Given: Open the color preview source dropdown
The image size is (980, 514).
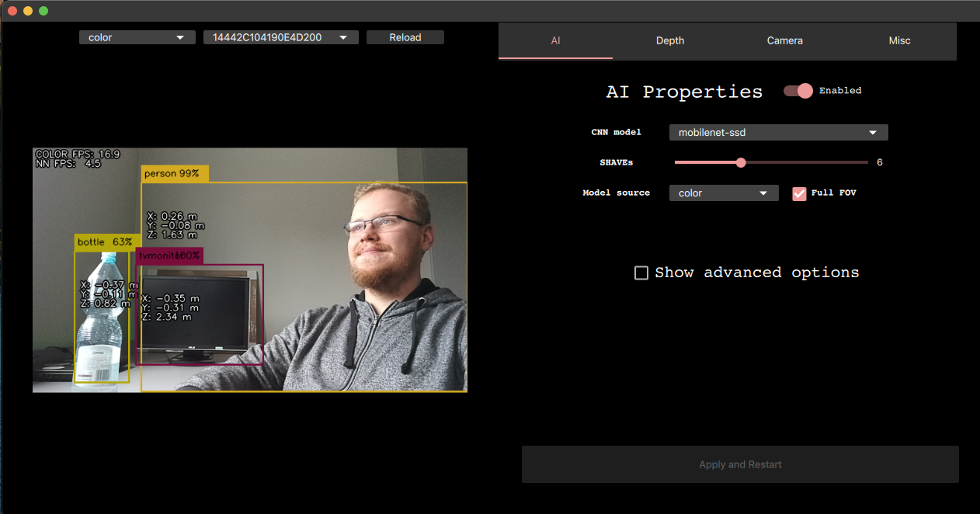Looking at the screenshot, I should point(137,37).
